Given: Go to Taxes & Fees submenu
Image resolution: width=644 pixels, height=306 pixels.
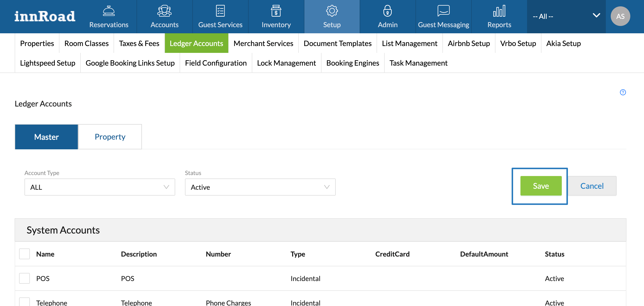Looking at the screenshot, I should click(x=139, y=43).
